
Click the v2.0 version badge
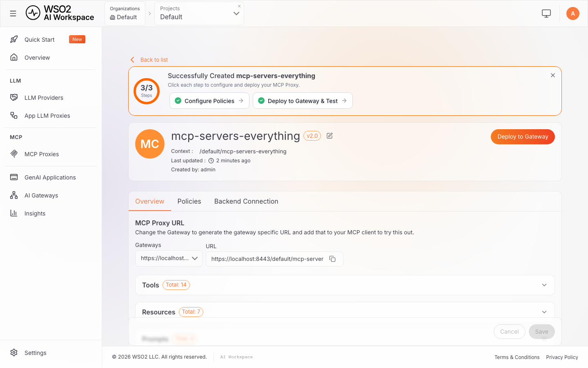tap(312, 136)
